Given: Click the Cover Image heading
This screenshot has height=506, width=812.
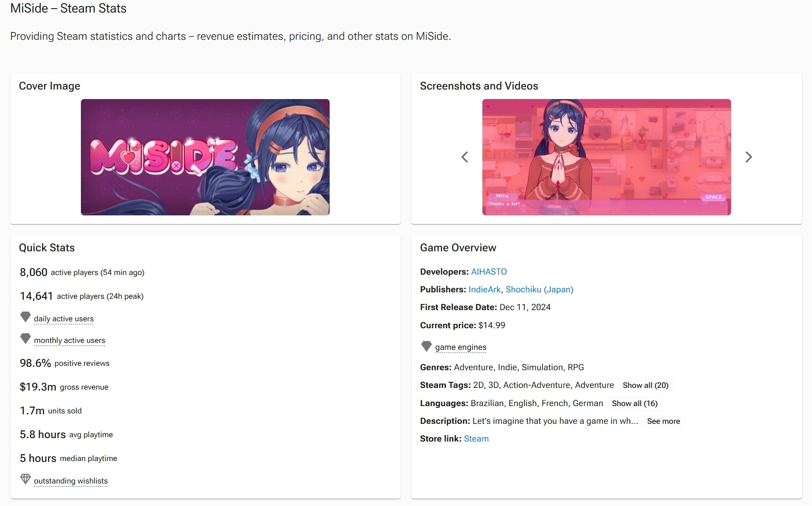Looking at the screenshot, I should tap(50, 86).
